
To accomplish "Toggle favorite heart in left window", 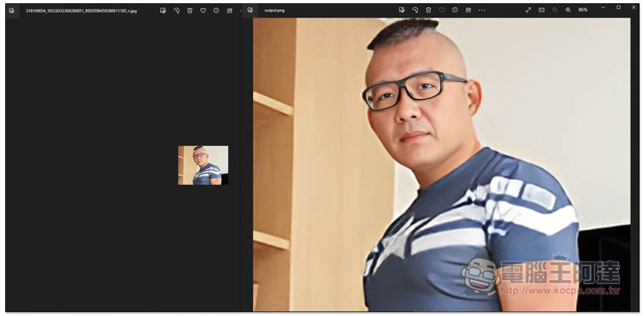I will pos(203,10).
